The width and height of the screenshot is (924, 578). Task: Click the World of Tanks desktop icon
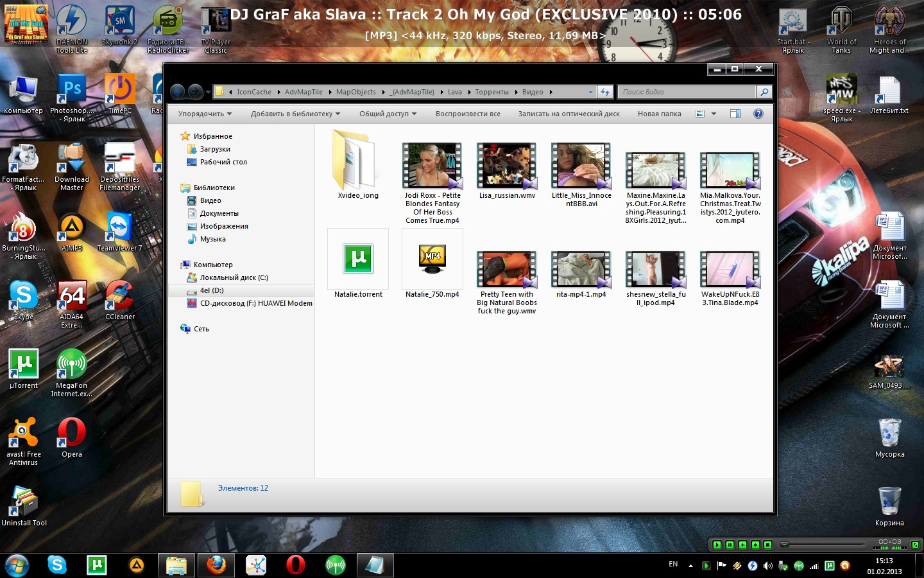tap(841, 29)
